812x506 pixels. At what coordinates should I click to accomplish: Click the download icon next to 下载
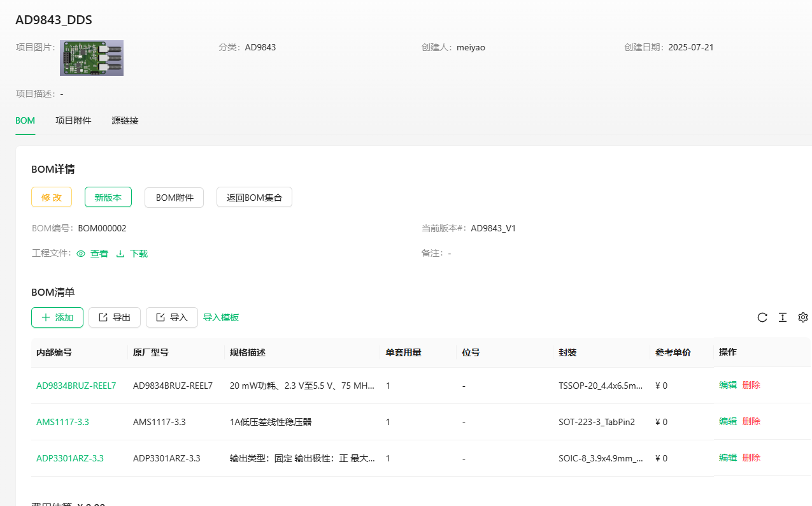pos(120,254)
